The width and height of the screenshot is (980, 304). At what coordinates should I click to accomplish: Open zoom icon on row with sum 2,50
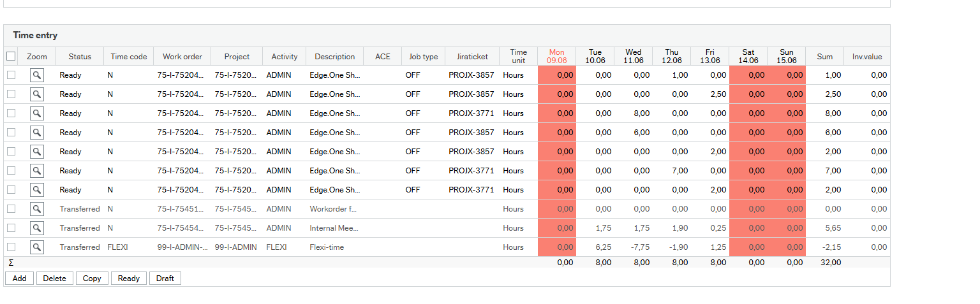point(37,94)
